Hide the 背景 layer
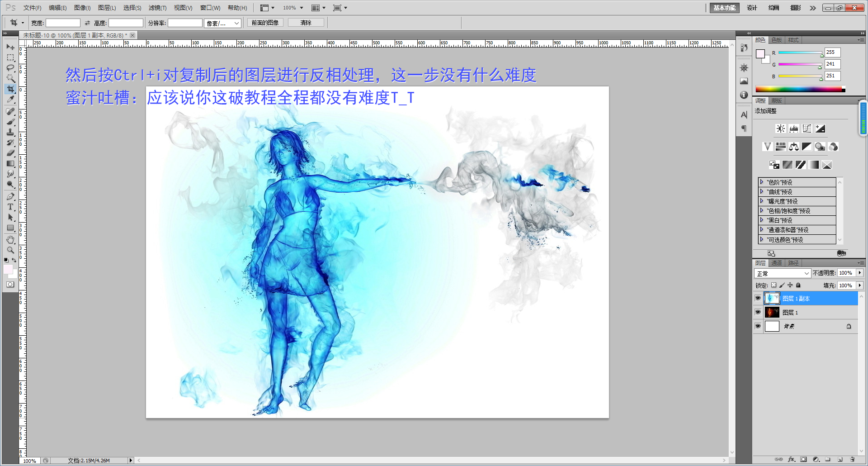868x466 pixels. click(x=758, y=326)
